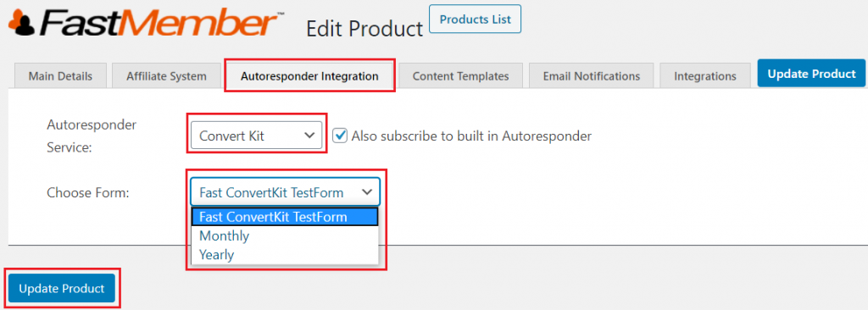The width and height of the screenshot is (868, 310).
Task: Select the Autoresponder Integration tab
Action: [x=309, y=76]
